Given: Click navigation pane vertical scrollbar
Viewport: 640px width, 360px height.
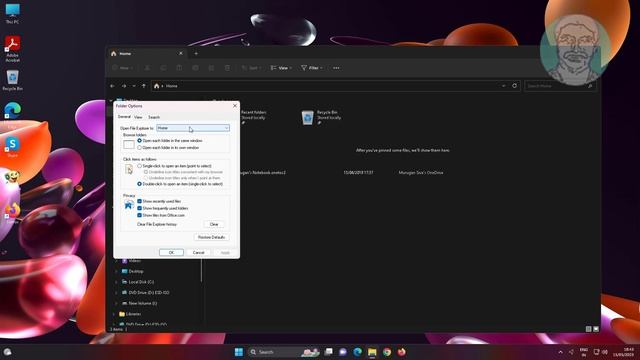Looking at the screenshot, I should (202, 269).
